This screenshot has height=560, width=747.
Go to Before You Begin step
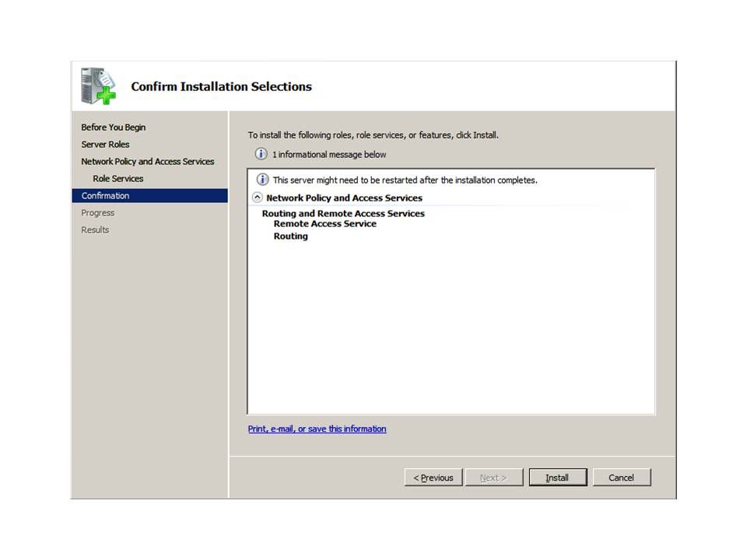[114, 128]
